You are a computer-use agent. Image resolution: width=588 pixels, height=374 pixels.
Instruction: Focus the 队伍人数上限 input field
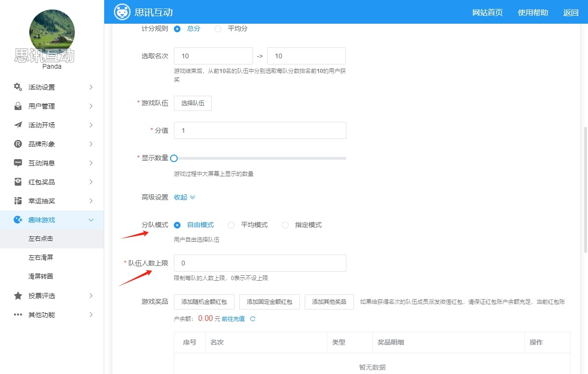point(260,263)
